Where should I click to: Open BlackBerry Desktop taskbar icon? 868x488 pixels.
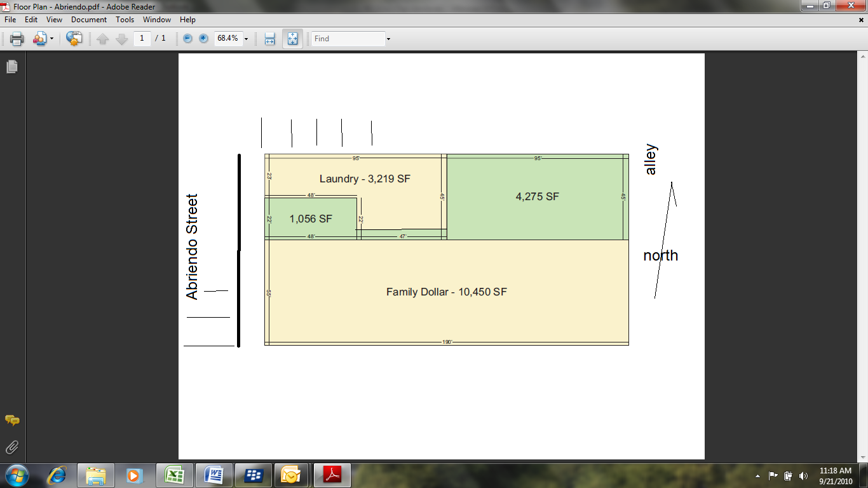pyautogui.click(x=254, y=475)
